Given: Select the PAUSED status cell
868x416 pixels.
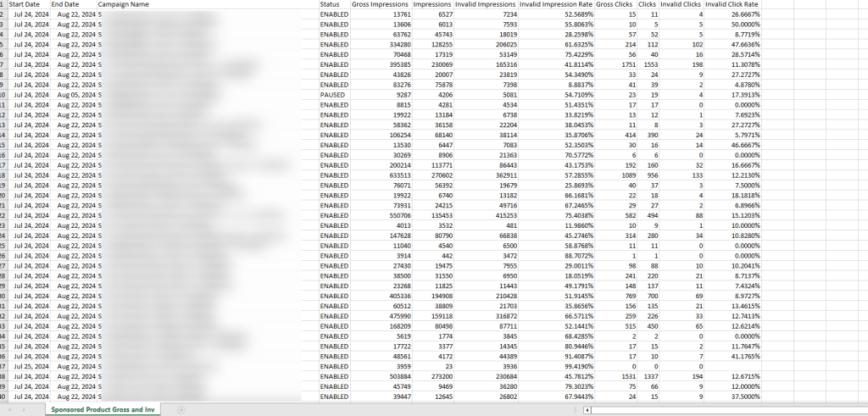Looking at the screenshot, I should (334, 95).
